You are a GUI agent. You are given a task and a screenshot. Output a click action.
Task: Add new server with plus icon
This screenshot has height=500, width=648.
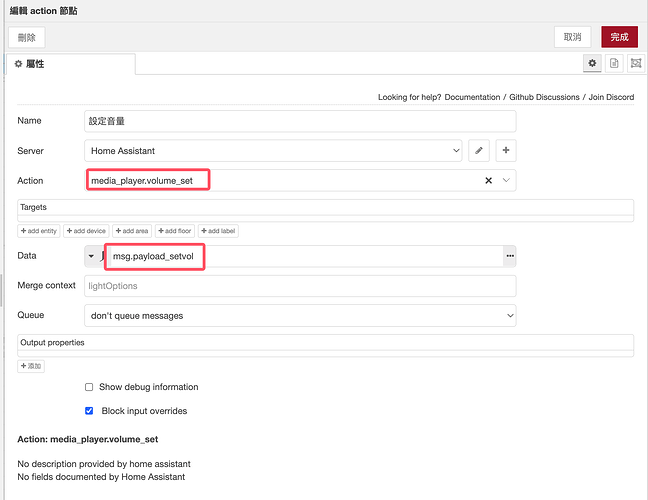(506, 151)
